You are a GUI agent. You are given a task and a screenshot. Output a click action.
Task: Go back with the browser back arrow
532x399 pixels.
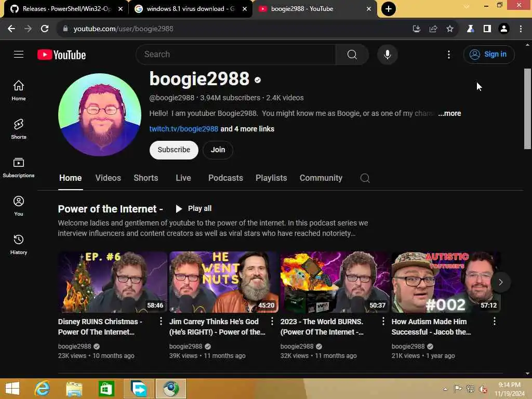point(11,29)
